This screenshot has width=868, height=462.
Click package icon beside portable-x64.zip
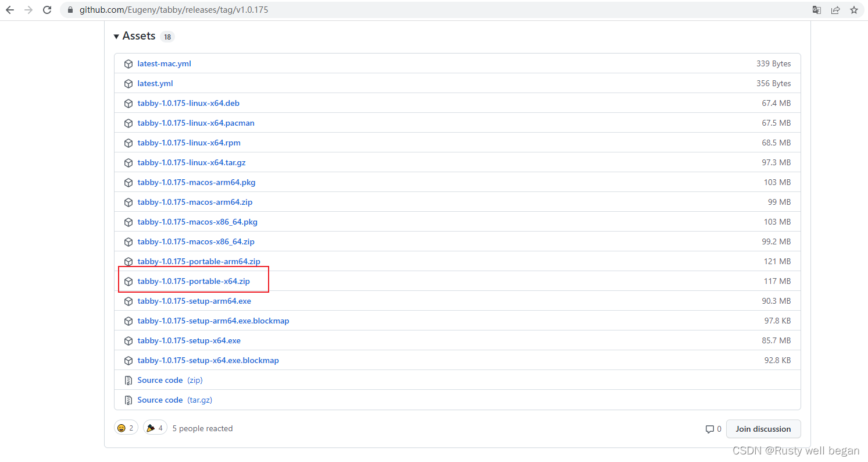pyautogui.click(x=128, y=281)
